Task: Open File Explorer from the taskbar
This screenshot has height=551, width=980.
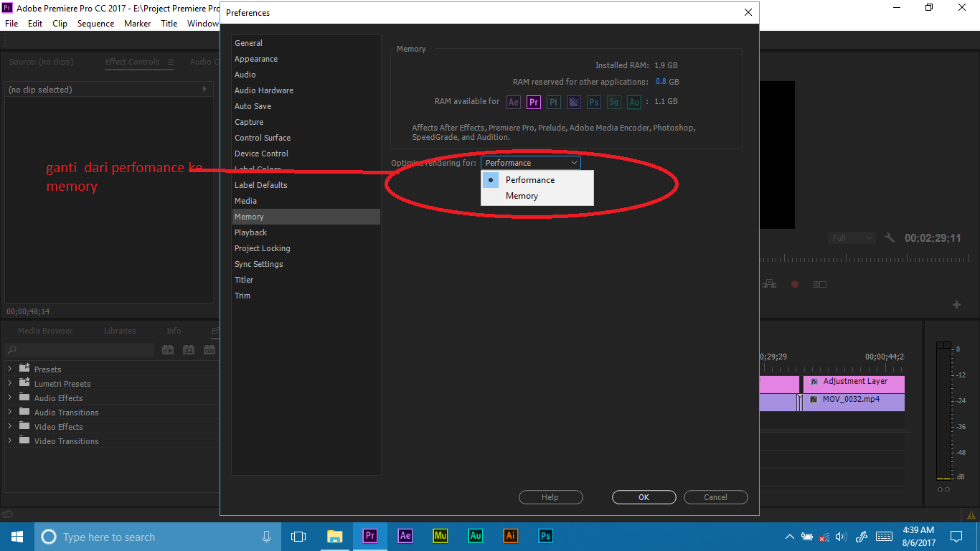Action: click(335, 537)
